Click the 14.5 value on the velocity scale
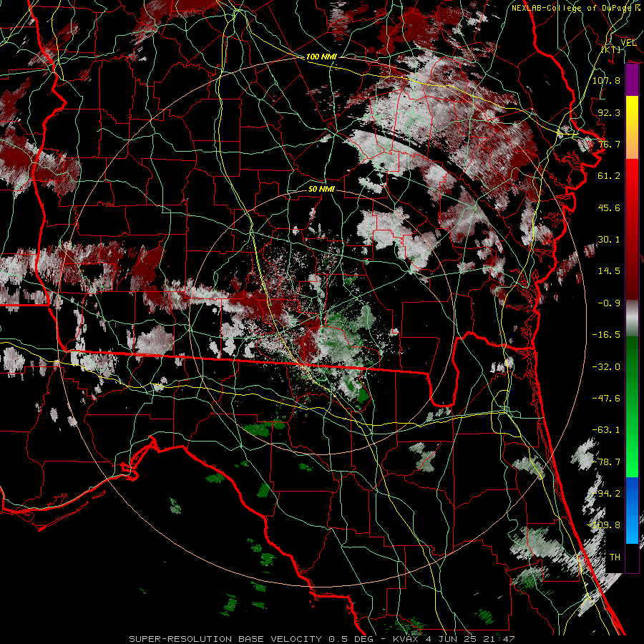644x644 pixels. 609,271
